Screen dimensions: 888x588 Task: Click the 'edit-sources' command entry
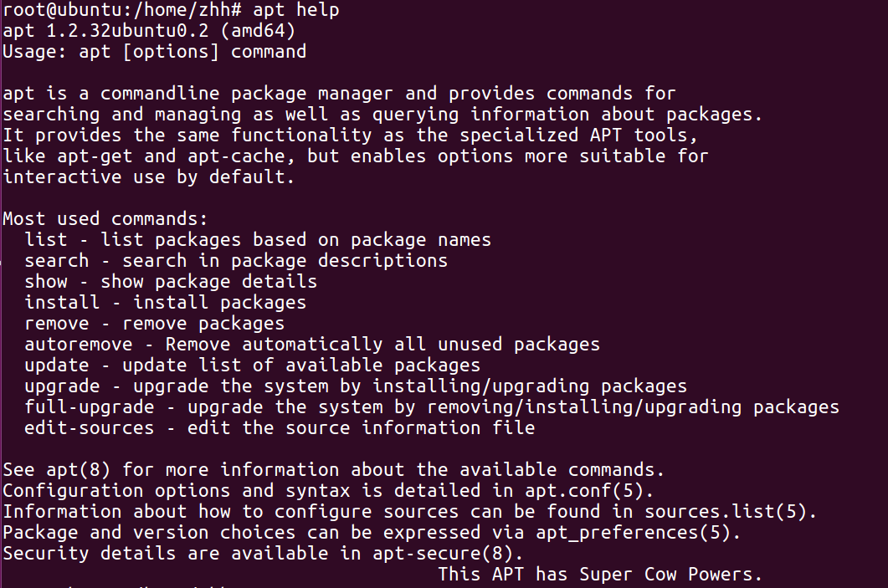89,428
